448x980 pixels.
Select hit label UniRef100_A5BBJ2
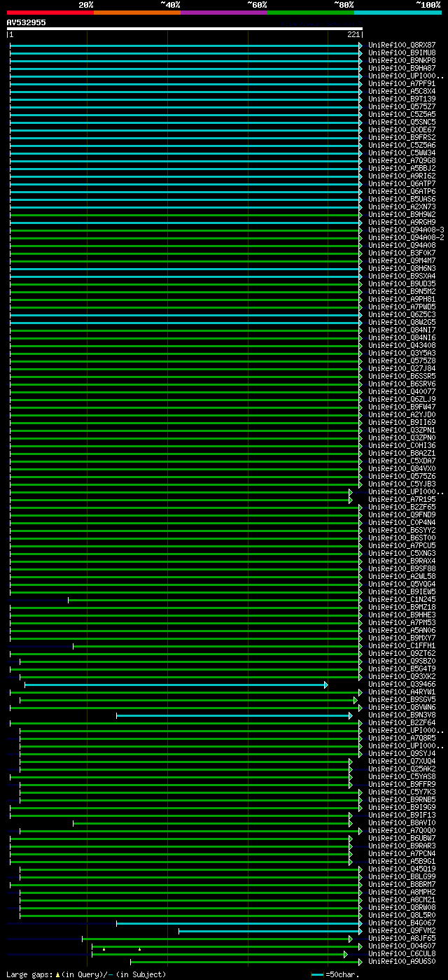(402, 168)
